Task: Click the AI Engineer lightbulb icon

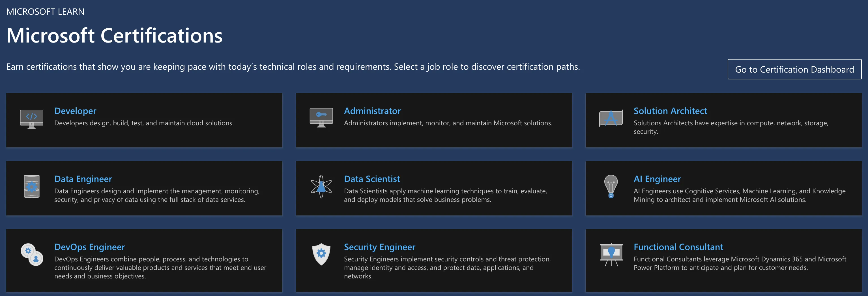Action: pos(611,186)
